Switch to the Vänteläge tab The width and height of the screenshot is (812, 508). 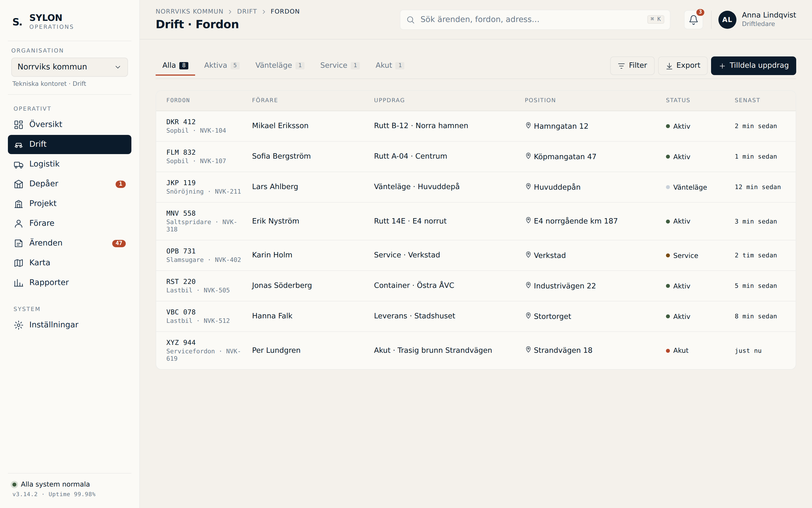tap(279, 65)
